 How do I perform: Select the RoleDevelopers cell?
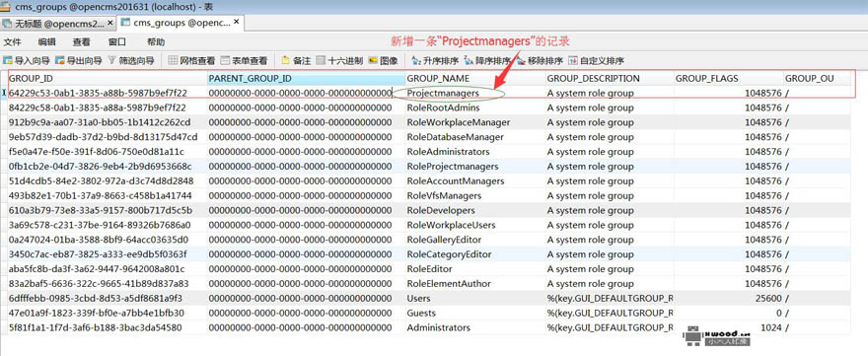tap(475, 210)
